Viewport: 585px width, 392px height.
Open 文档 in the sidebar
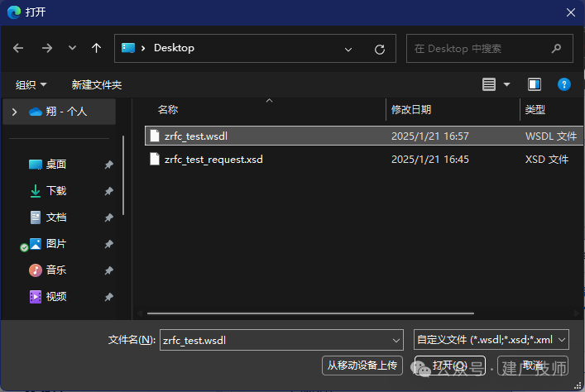pyautogui.click(x=56, y=218)
